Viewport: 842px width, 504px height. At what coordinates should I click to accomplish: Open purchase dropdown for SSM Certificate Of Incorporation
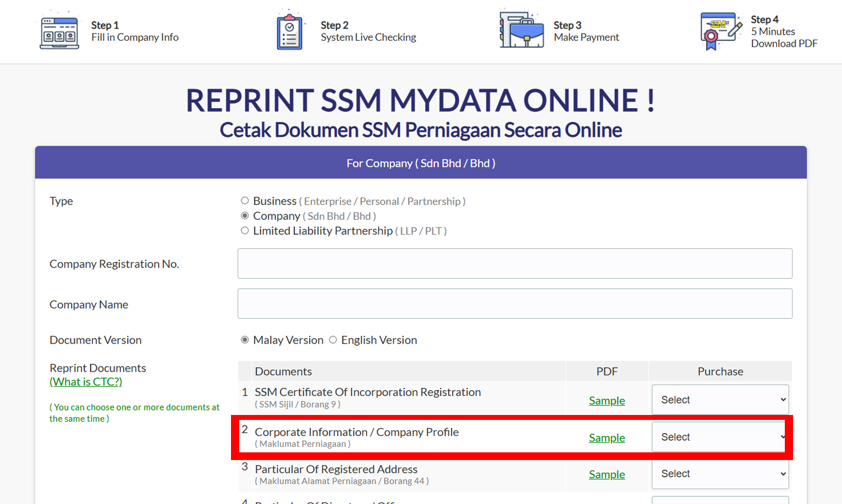pos(720,400)
